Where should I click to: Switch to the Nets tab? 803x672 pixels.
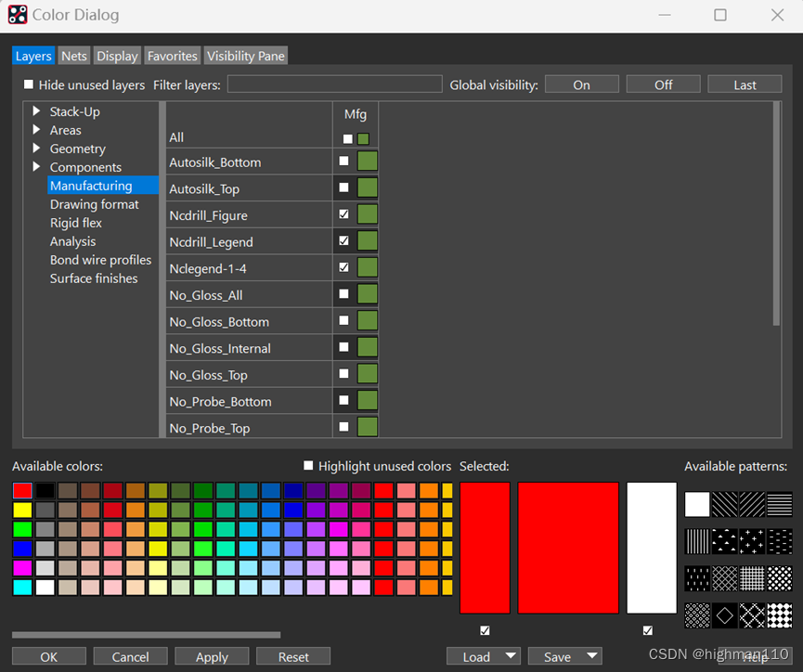74,56
